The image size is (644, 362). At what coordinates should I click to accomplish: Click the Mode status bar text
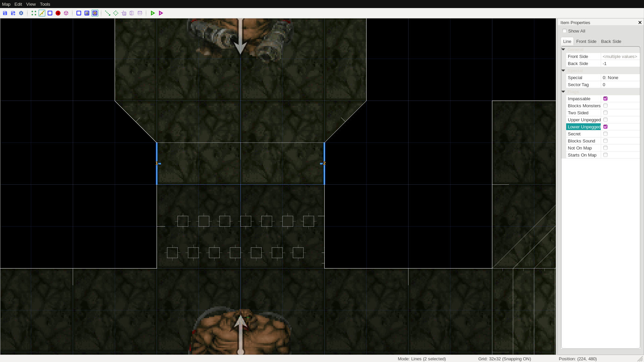422,359
